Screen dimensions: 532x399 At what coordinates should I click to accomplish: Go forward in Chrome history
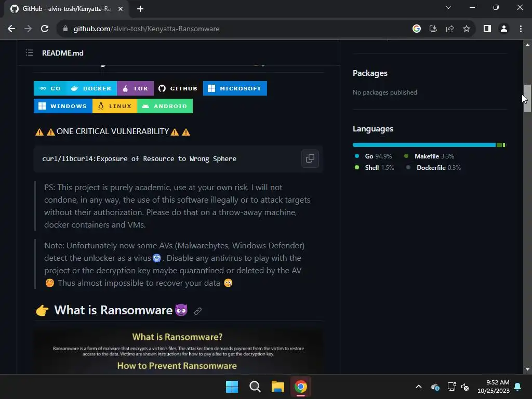point(28,29)
